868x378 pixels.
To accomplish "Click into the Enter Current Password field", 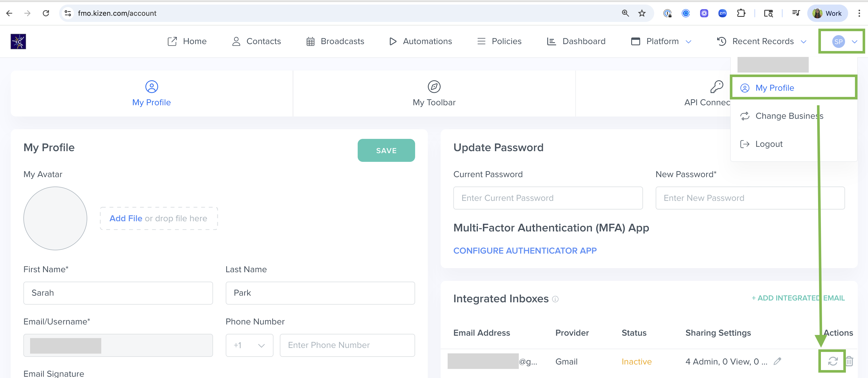I will 547,198.
